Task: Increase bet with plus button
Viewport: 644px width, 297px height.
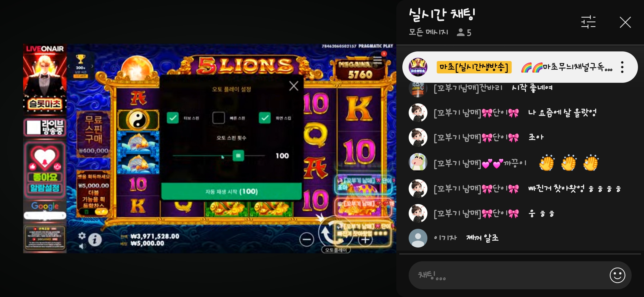Action: coord(365,240)
